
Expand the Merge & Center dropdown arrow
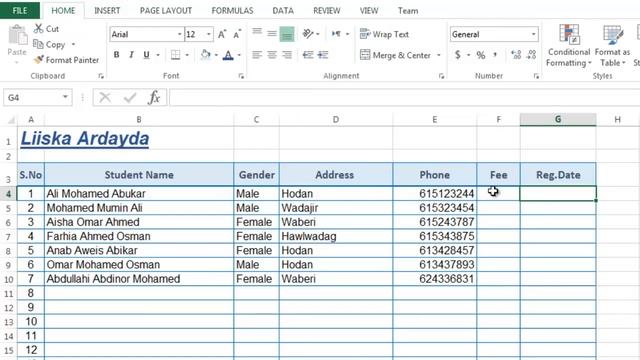pyautogui.click(x=439, y=55)
